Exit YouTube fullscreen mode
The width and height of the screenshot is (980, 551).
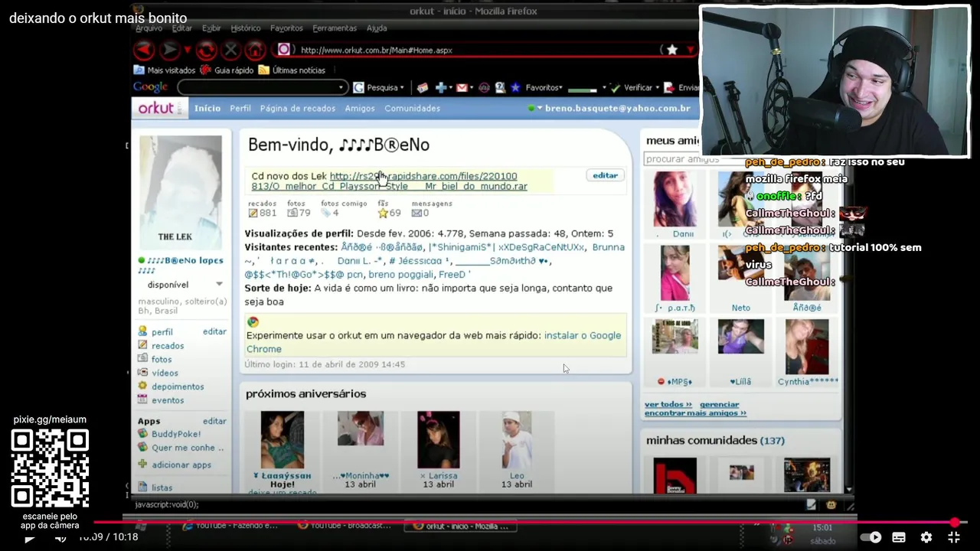click(953, 537)
